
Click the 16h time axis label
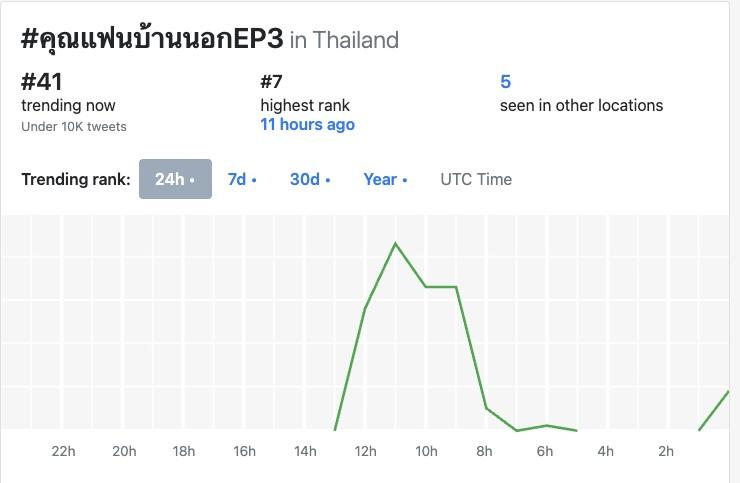pos(244,451)
